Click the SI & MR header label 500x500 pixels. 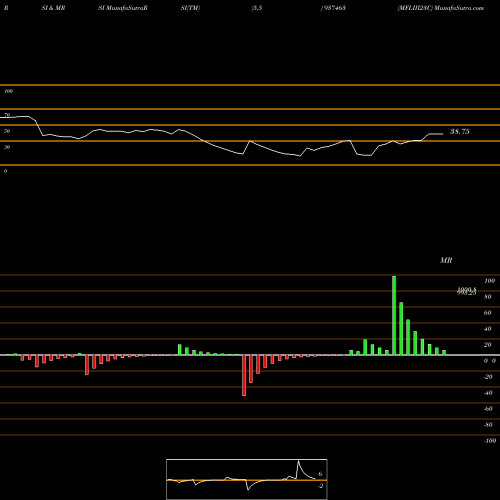click(x=53, y=8)
